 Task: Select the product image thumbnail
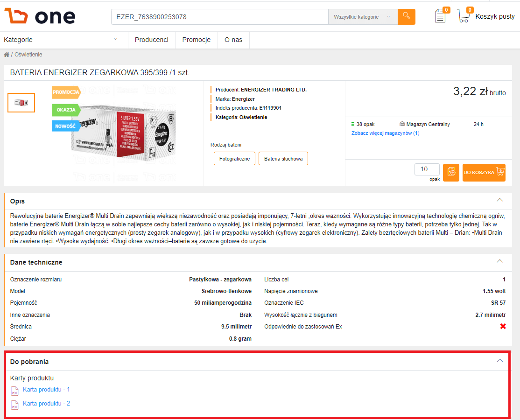click(x=21, y=103)
